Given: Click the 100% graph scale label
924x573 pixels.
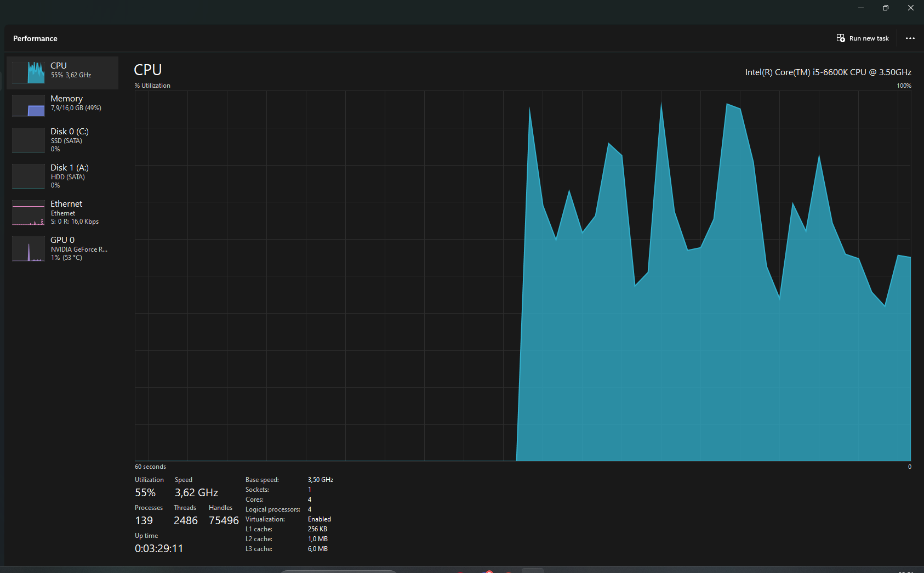Looking at the screenshot, I should click(904, 86).
